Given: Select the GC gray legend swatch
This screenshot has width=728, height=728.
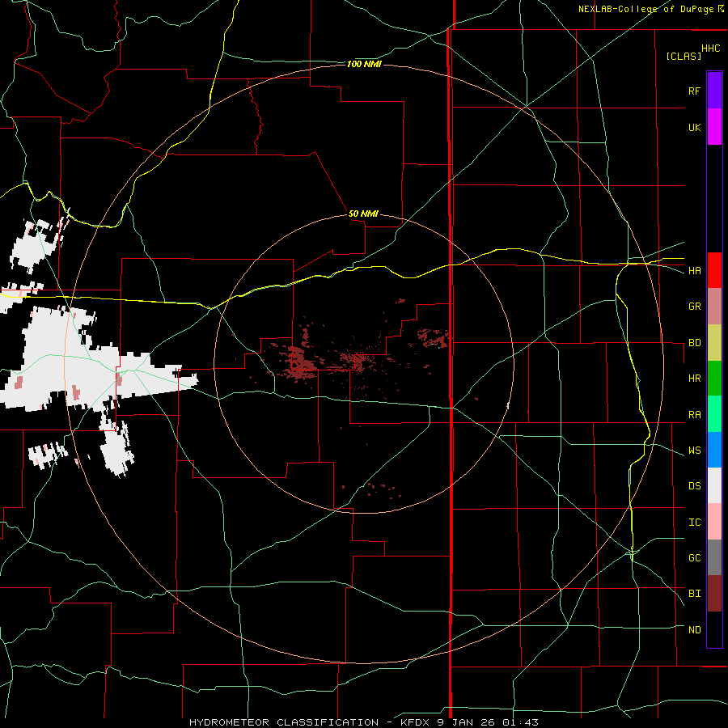Looking at the screenshot, I should click(x=714, y=557).
